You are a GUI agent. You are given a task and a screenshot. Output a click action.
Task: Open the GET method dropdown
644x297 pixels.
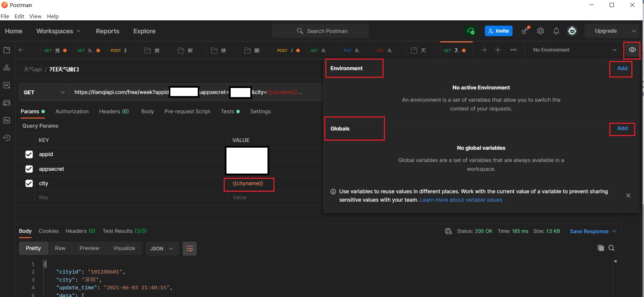click(44, 92)
